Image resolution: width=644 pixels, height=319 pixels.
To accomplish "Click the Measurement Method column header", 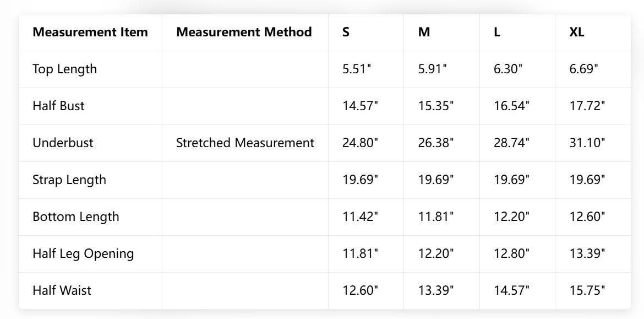I will (244, 32).
